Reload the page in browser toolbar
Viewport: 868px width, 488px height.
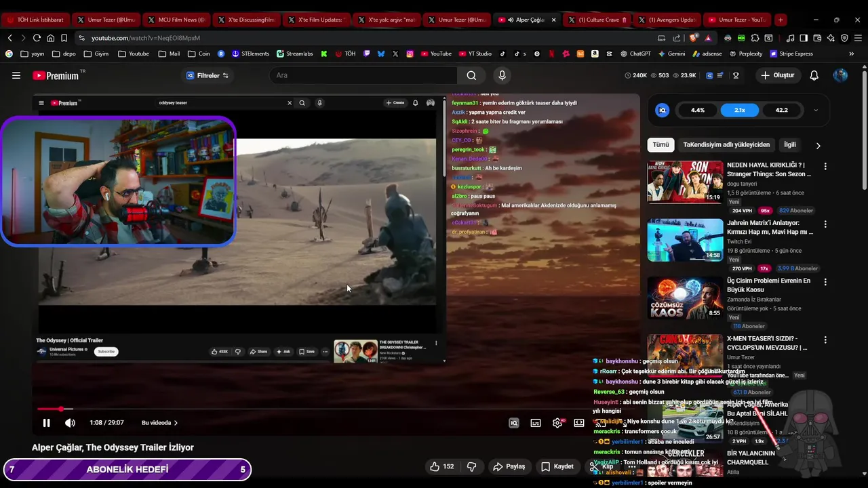(37, 38)
